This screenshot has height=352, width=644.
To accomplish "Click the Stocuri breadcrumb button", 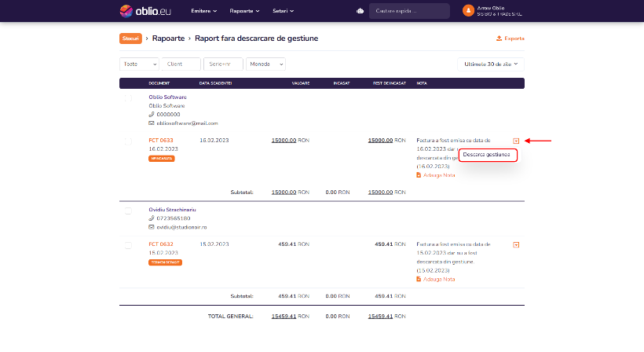I will pos(130,38).
